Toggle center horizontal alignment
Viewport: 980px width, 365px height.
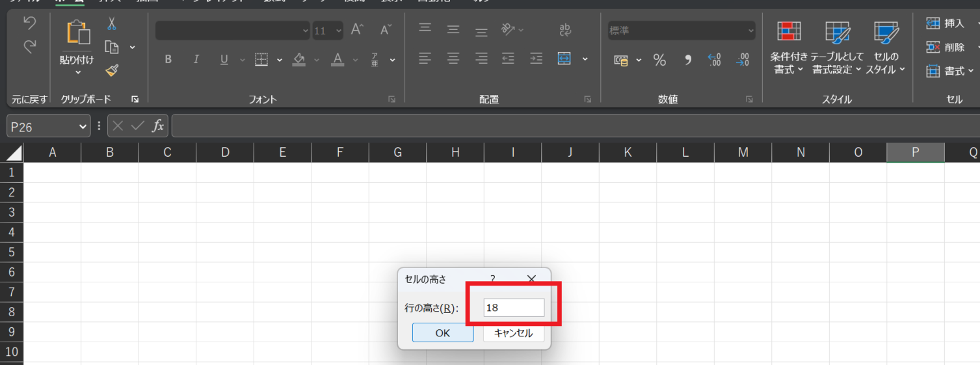coord(453,59)
